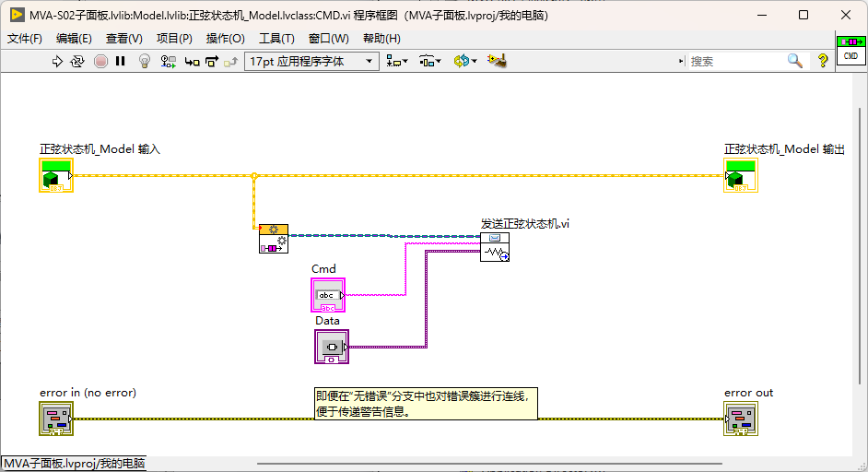Click the 发送正弦状态机.vi label
The height and width of the screenshot is (472, 868).
coord(525,224)
